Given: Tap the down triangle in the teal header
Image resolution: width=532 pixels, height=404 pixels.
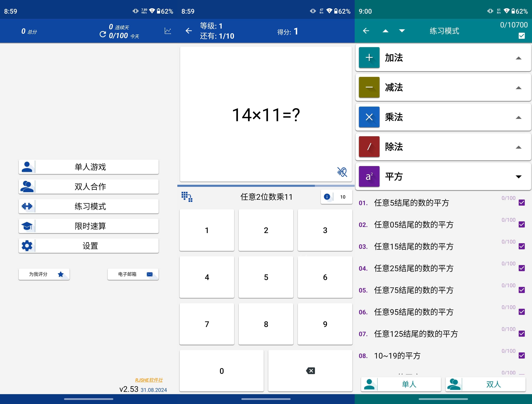Looking at the screenshot, I should pyautogui.click(x=402, y=31).
